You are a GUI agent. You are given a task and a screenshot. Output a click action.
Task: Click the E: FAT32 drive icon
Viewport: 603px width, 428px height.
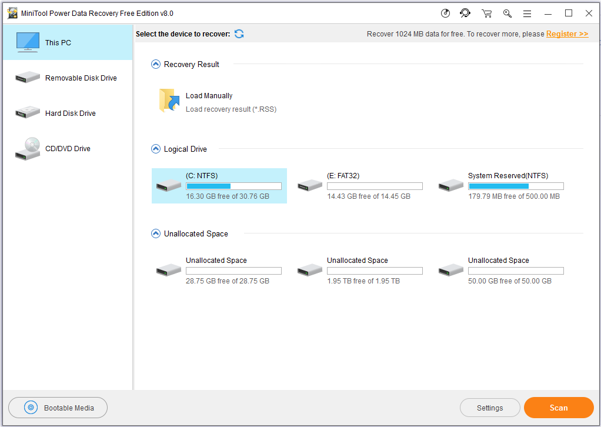(310, 186)
